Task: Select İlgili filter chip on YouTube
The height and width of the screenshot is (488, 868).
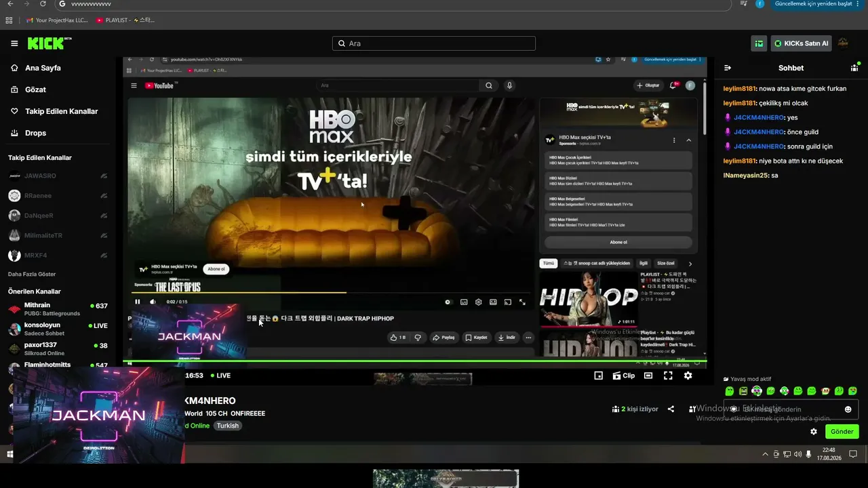Action: pos(644,263)
